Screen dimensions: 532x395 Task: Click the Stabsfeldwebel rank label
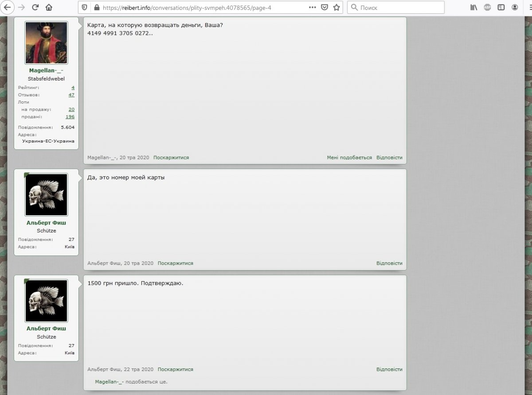tap(46, 78)
